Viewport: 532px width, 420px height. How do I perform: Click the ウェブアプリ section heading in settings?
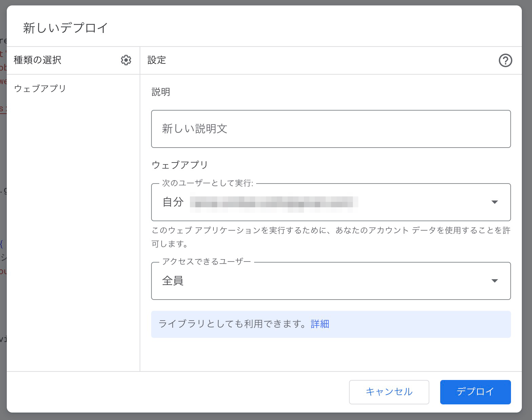tap(180, 165)
